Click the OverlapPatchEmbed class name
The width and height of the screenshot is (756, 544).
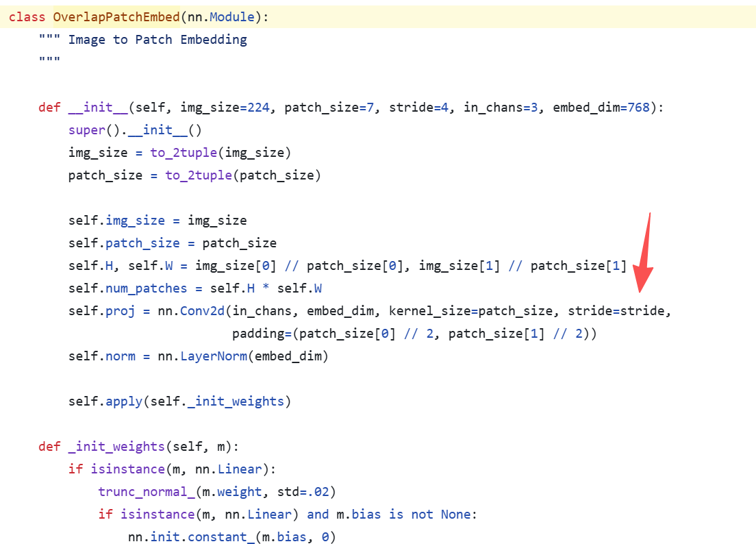click(x=116, y=17)
